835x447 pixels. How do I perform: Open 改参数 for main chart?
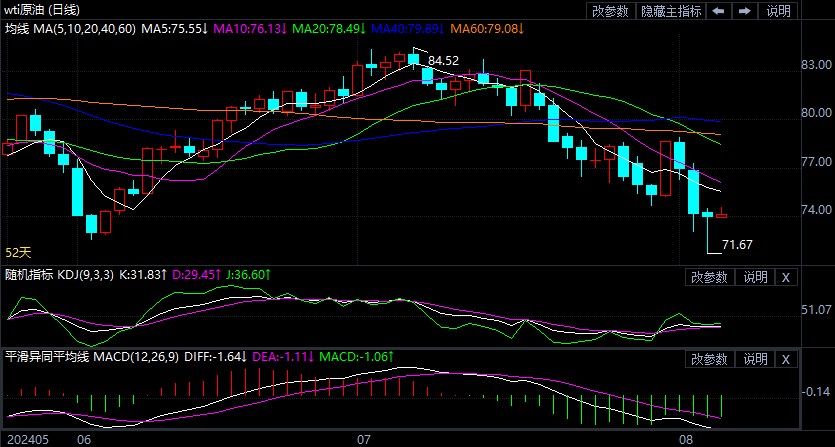(610, 11)
